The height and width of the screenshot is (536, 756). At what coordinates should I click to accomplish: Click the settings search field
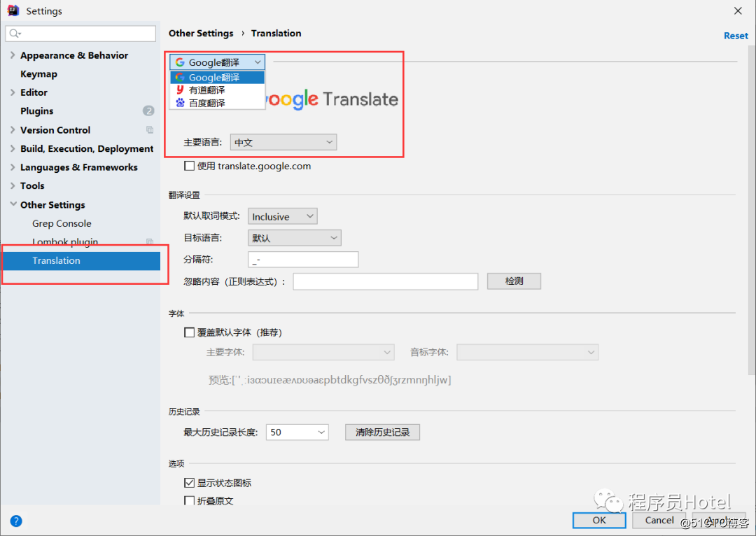(x=80, y=34)
